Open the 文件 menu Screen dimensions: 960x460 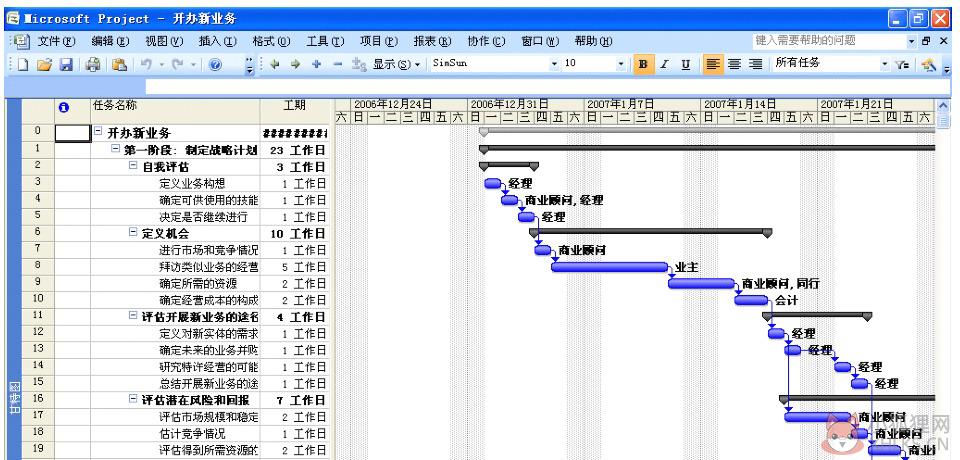[x=56, y=41]
